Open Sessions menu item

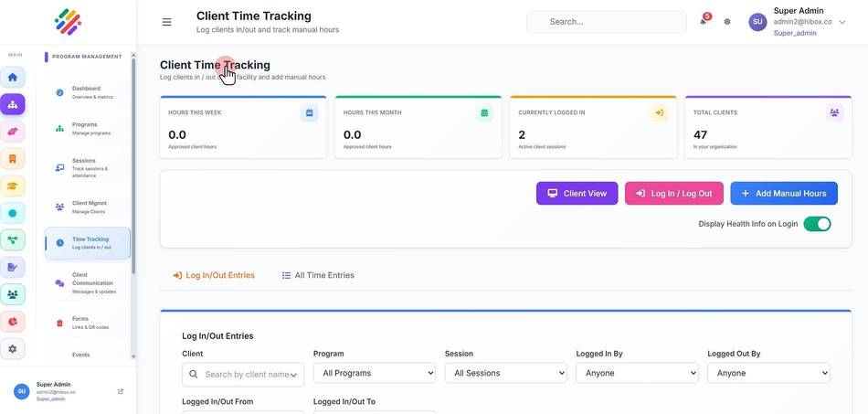(x=87, y=168)
